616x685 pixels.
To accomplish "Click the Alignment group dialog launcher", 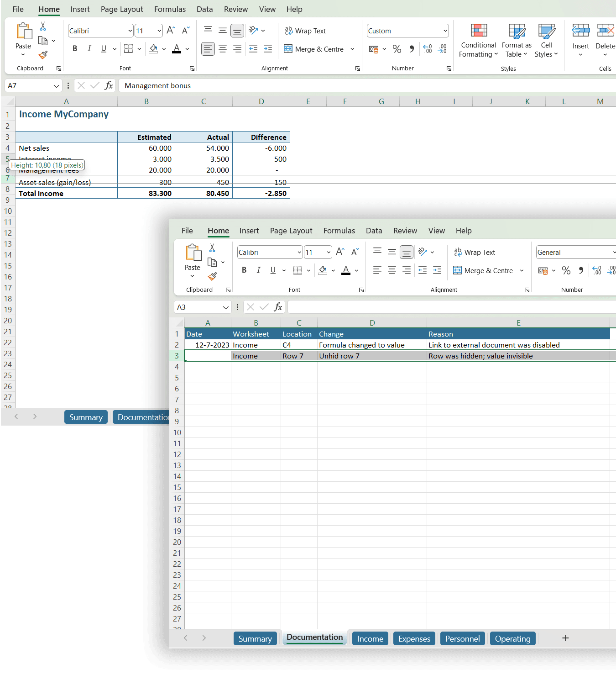I will click(357, 68).
